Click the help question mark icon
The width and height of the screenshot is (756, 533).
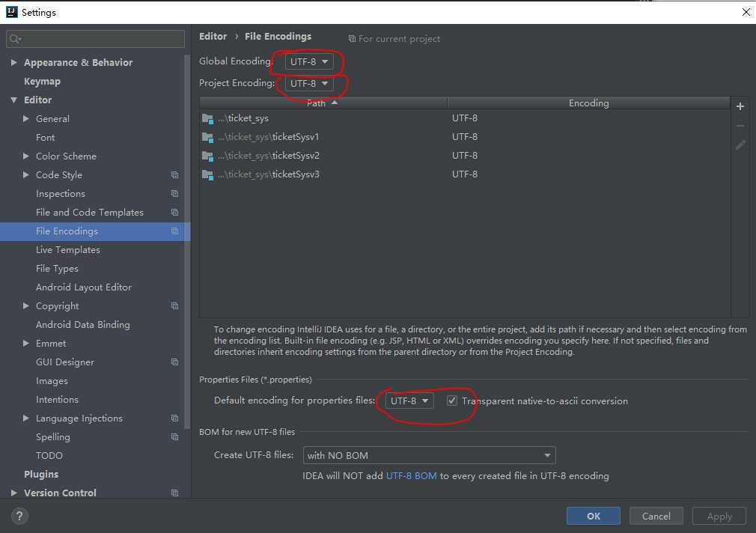(19, 516)
